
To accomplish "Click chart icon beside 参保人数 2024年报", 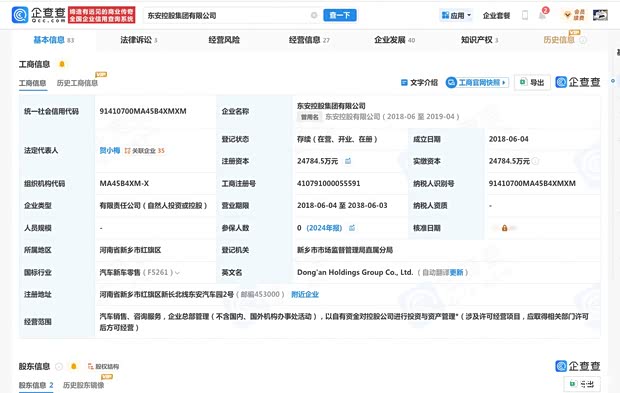I will pos(352,228).
